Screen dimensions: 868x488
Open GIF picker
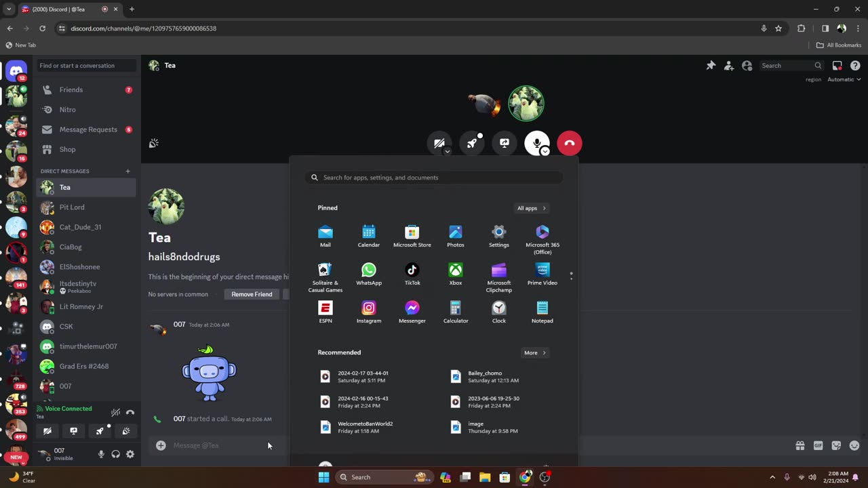pos(818,445)
